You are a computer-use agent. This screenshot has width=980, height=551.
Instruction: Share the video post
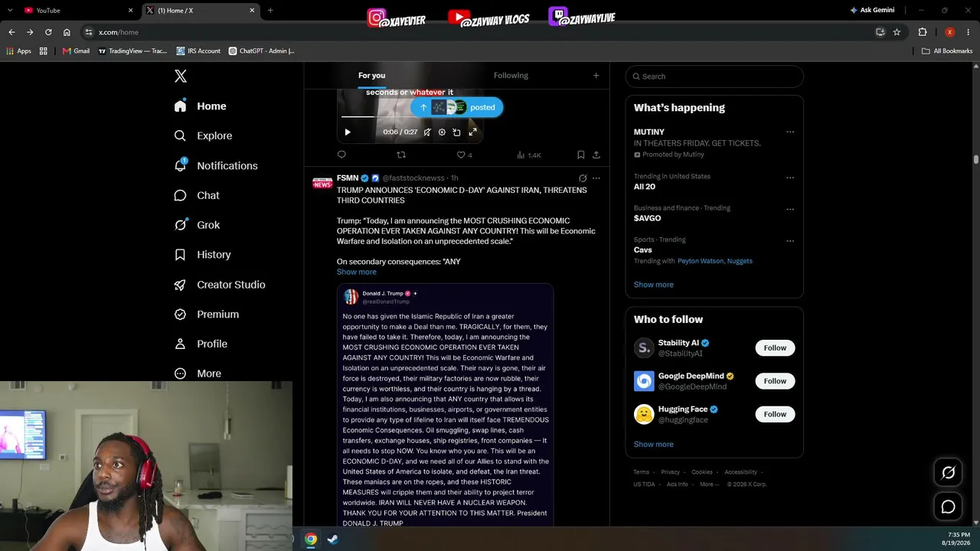pyautogui.click(x=596, y=155)
